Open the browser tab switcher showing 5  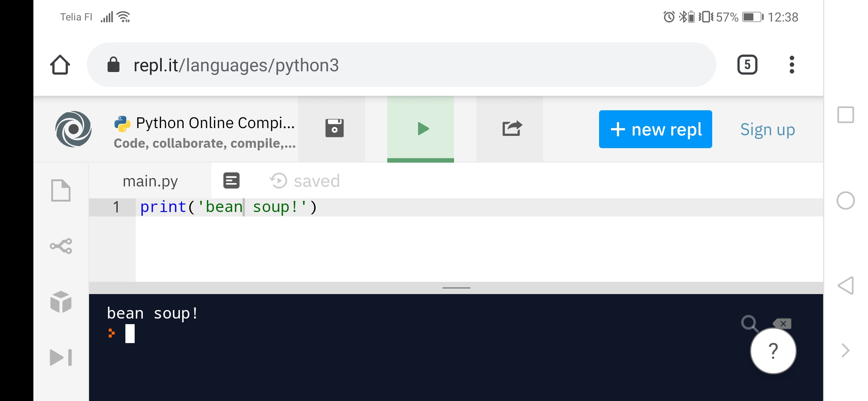point(747,65)
